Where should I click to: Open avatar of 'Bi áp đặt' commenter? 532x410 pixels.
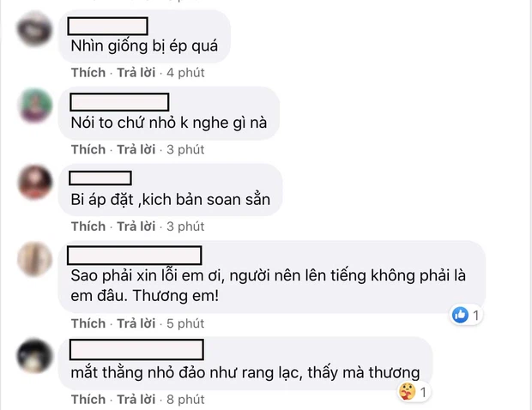pyautogui.click(x=35, y=182)
